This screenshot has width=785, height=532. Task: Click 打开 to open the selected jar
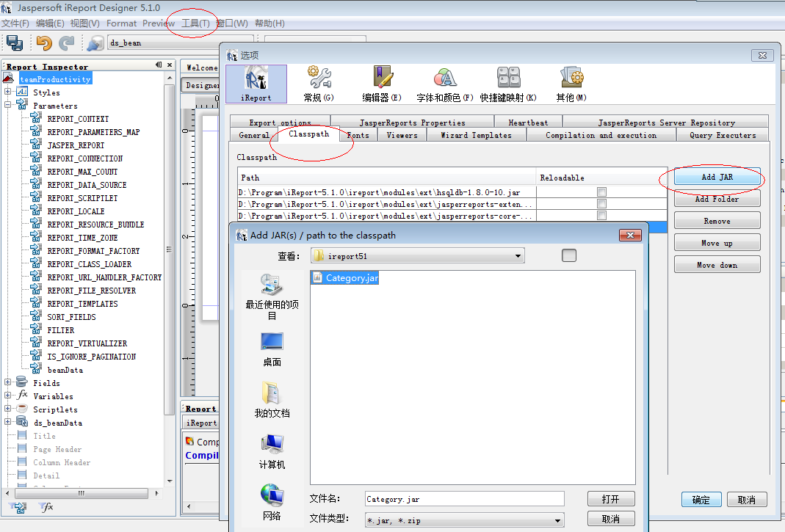click(611, 499)
